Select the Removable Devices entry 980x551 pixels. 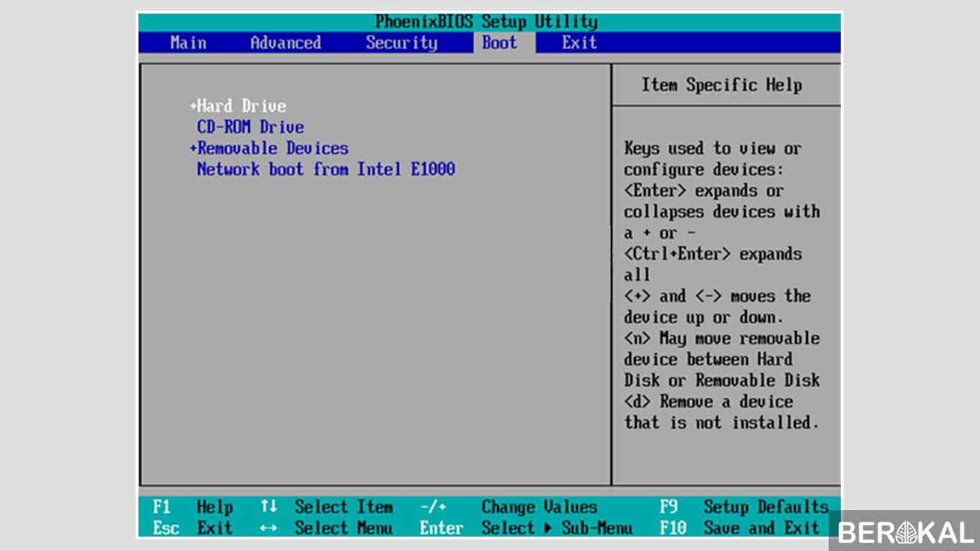point(273,149)
